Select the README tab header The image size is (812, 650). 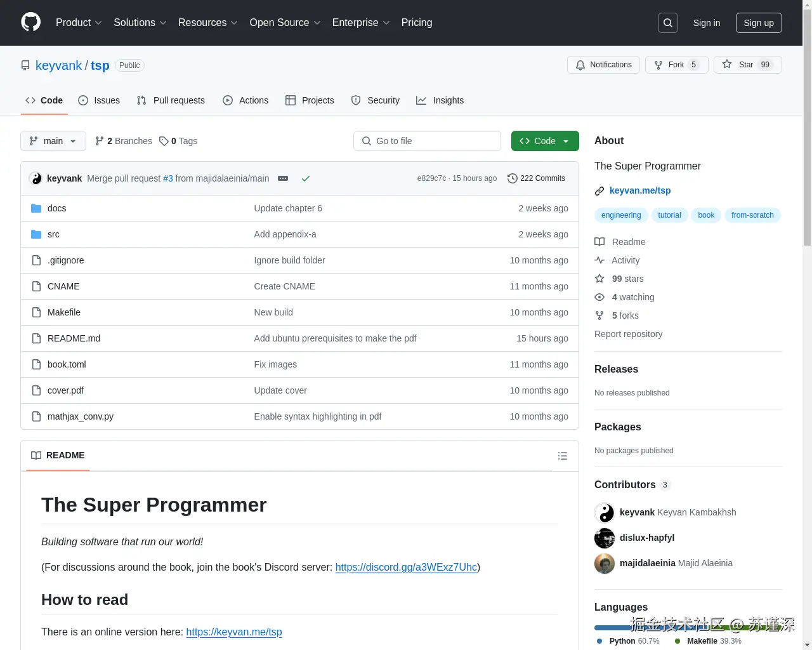point(58,456)
